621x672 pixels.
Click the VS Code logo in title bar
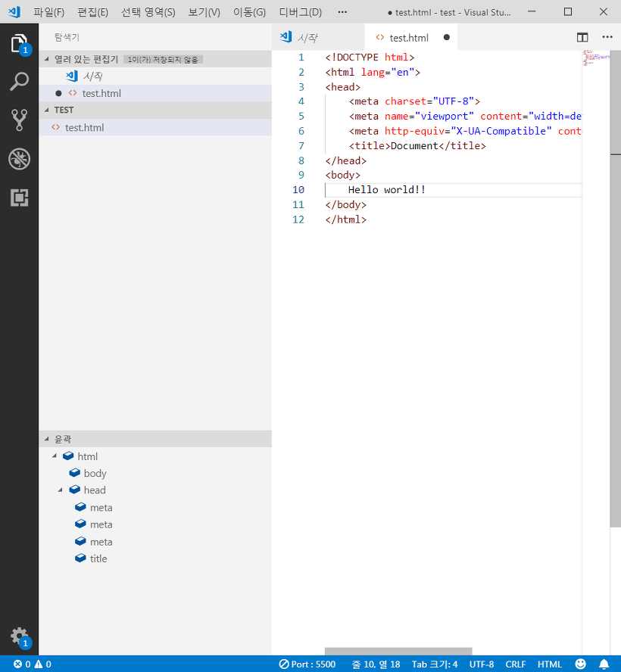14,12
